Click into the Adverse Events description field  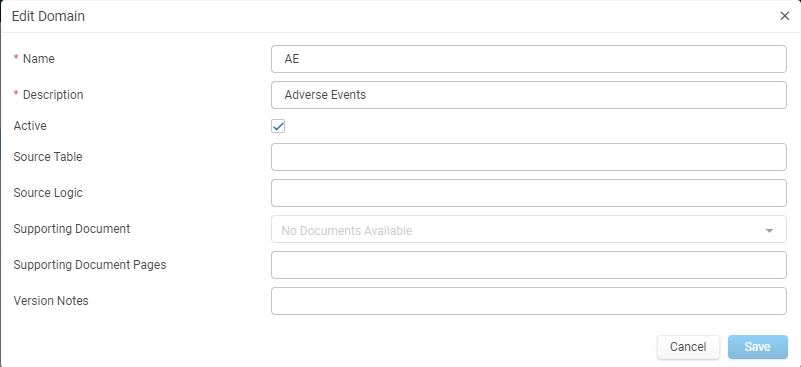tap(529, 95)
